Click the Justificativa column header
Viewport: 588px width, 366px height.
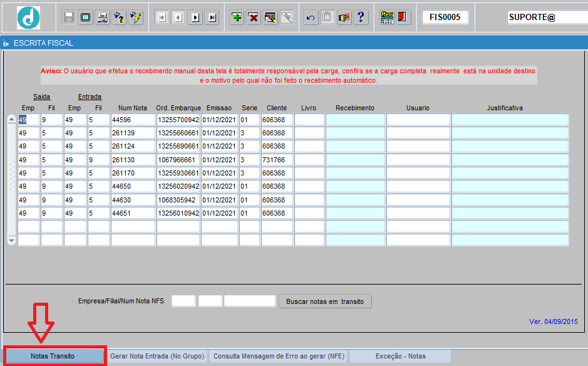tap(505, 108)
